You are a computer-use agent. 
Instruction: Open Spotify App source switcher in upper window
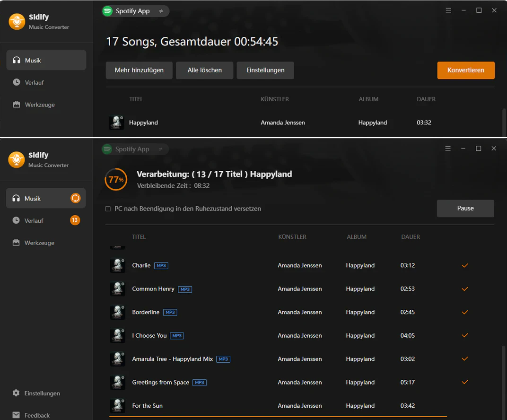coord(135,11)
